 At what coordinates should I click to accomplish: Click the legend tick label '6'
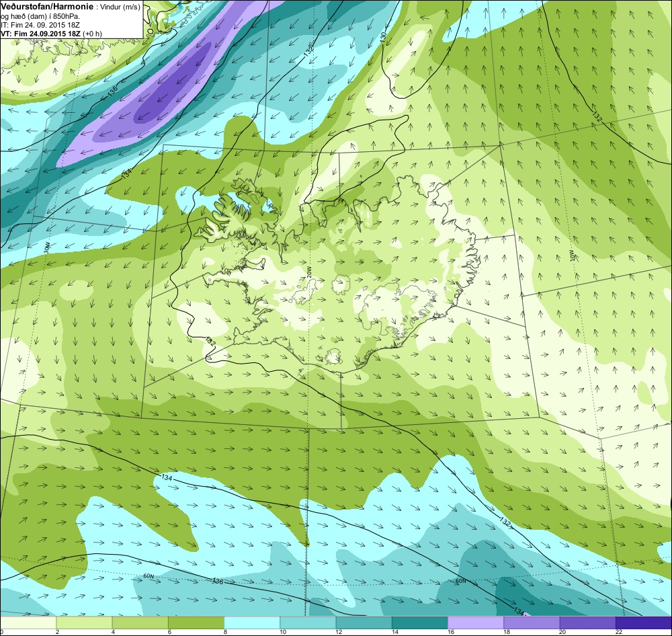tap(169, 632)
